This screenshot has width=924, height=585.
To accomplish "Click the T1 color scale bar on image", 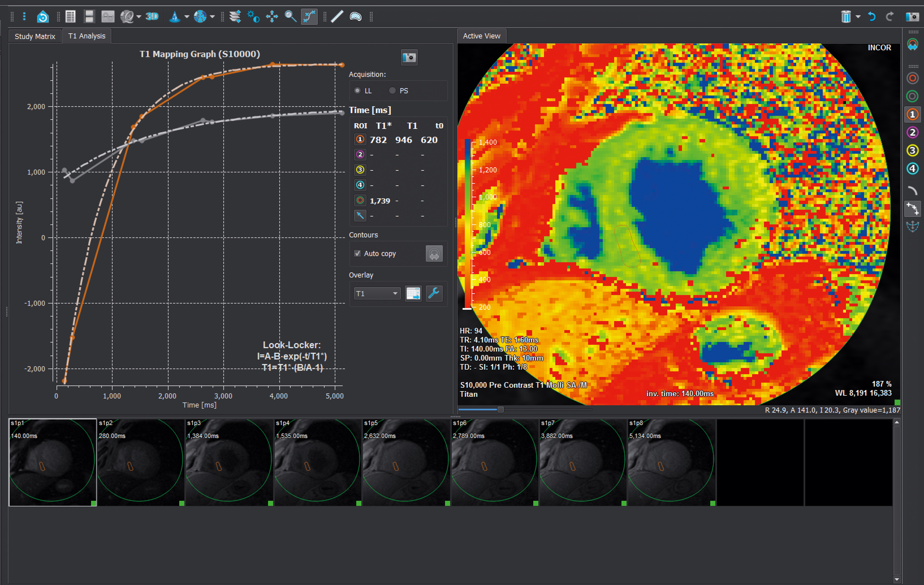I will tap(468, 224).
